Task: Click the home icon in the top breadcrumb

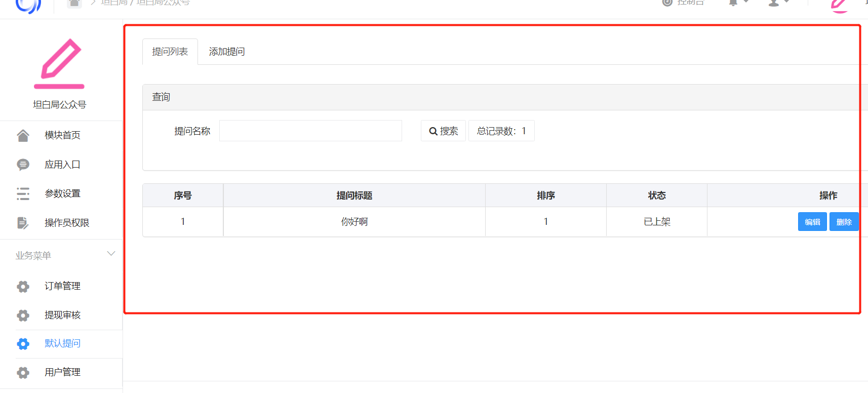Action: 74,3
